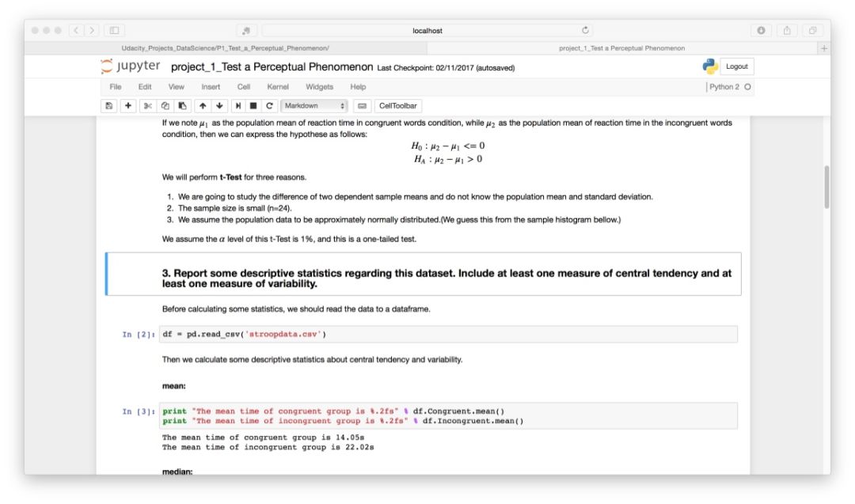Screen dimensions: 855x504
Task: Click the Logout button
Action: coord(737,66)
